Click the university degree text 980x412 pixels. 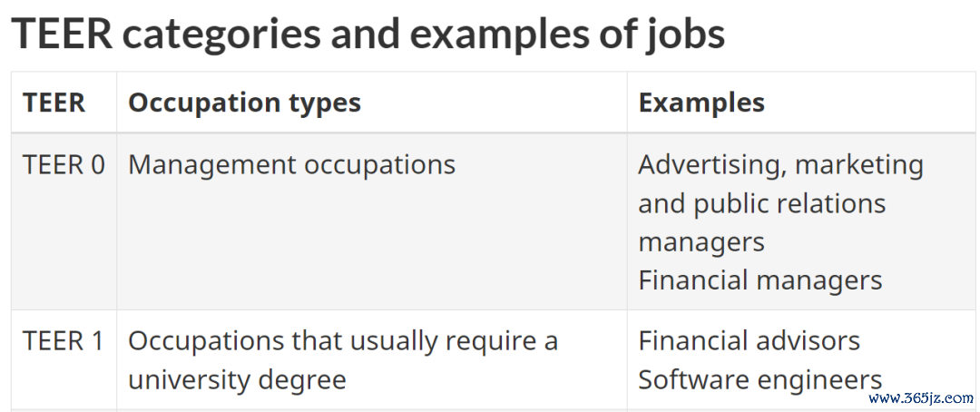click(237, 379)
